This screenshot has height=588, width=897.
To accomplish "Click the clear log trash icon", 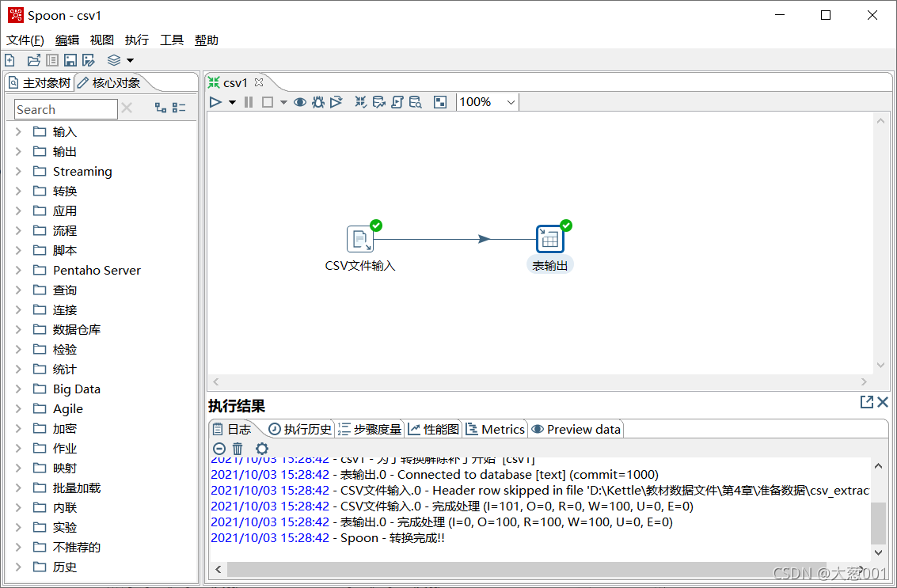I will 238,449.
